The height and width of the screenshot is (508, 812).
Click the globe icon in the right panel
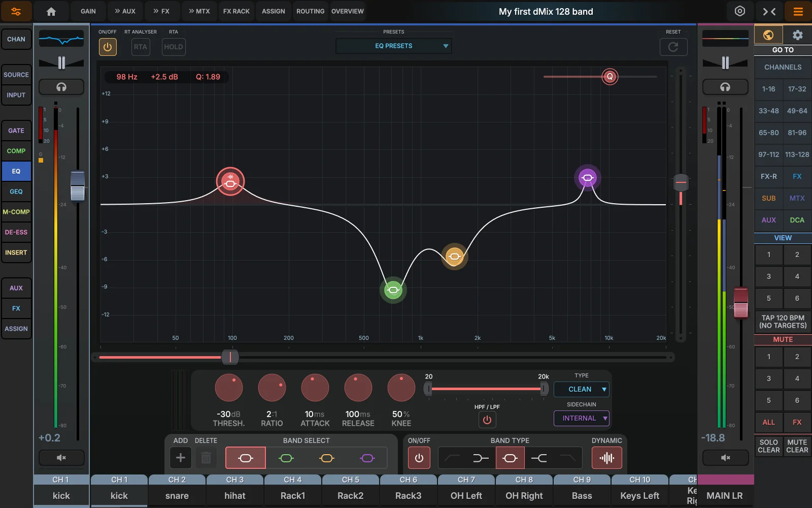(768, 35)
